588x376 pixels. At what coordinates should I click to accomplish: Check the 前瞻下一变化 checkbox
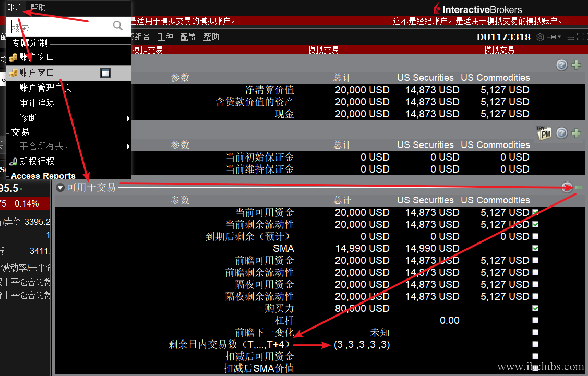tap(535, 333)
